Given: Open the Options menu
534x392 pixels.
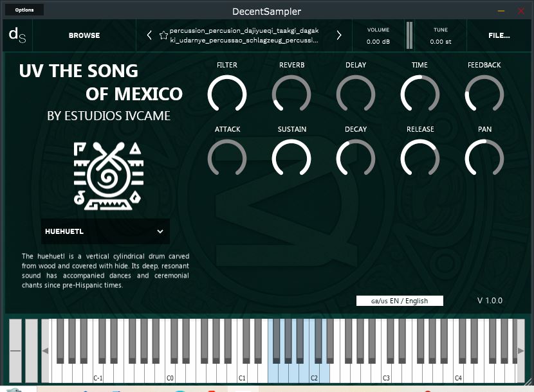Looking at the screenshot, I should pos(24,10).
